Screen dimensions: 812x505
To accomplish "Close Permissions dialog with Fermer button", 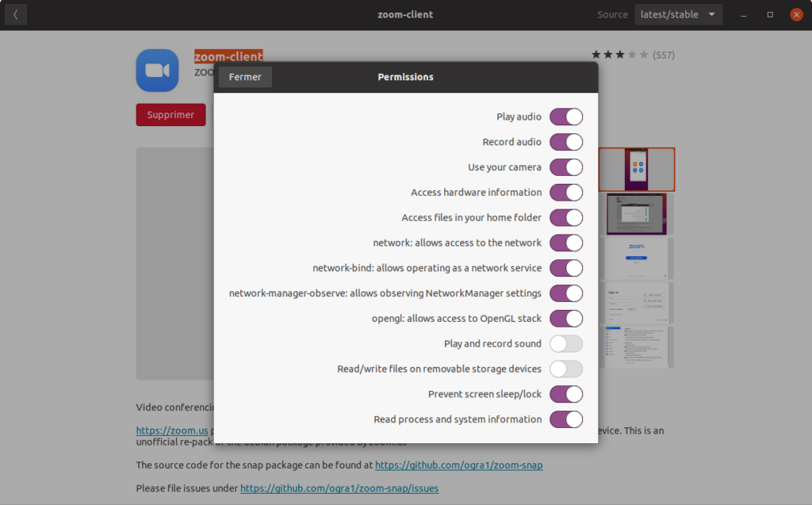I will pyautogui.click(x=245, y=77).
